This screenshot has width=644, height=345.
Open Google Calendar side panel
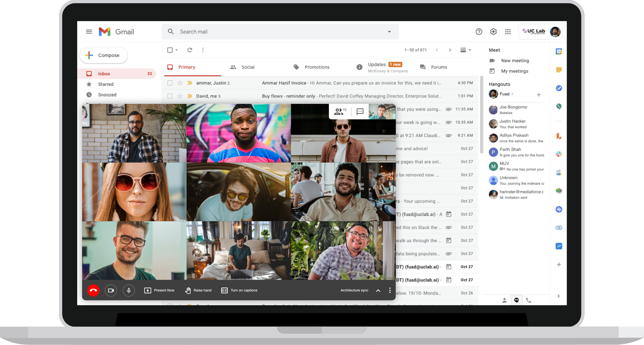click(559, 51)
